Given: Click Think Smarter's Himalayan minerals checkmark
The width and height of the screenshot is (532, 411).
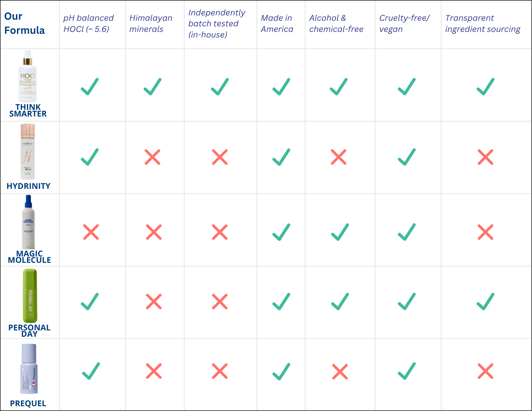Looking at the screenshot, I should (x=152, y=87).
